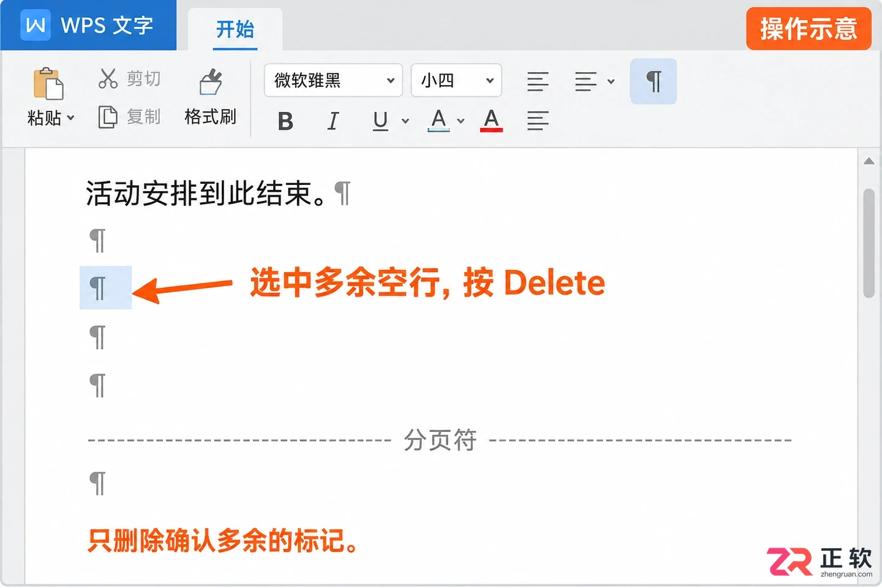Click the WPS 文字 app tab
Image resolution: width=882 pixels, height=588 pixels.
[88, 25]
